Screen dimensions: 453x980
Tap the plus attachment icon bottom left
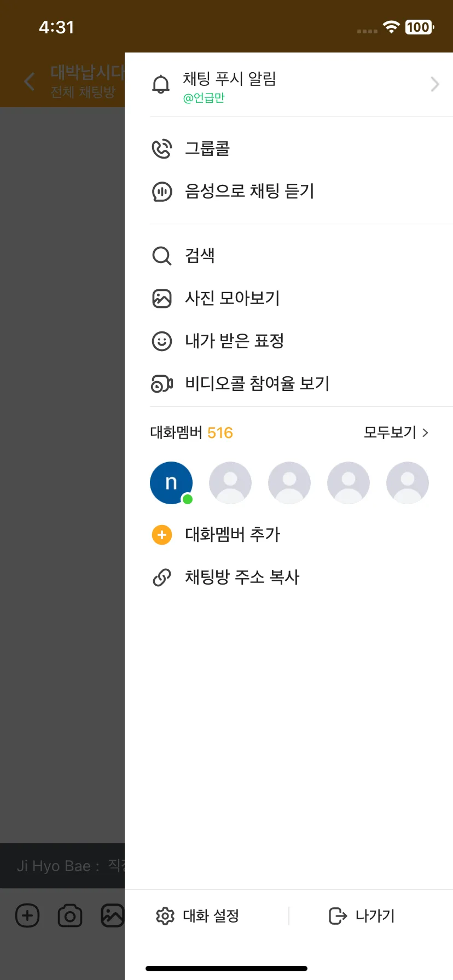pos(27,915)
